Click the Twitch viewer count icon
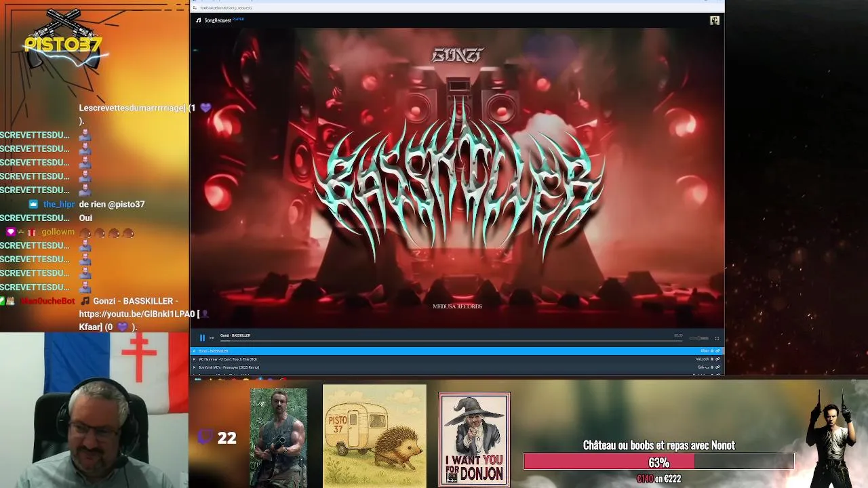Screen dimensions: 868x488 coord(205,437)
